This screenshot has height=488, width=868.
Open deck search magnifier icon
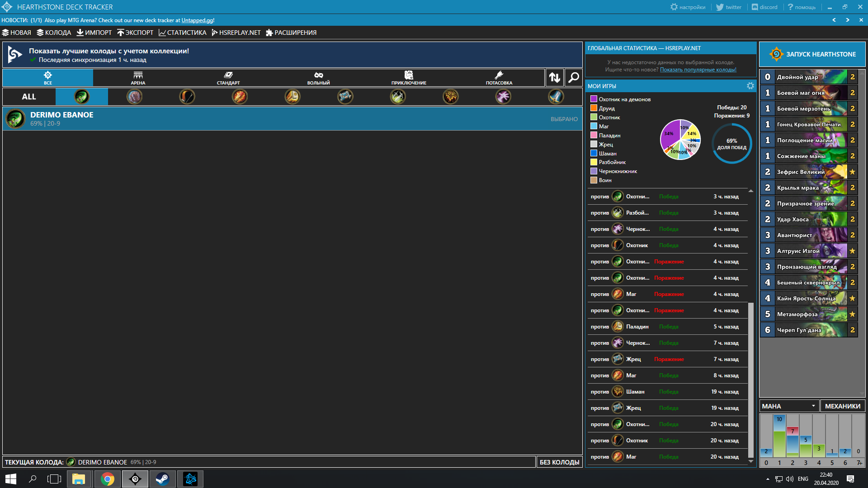573,78
